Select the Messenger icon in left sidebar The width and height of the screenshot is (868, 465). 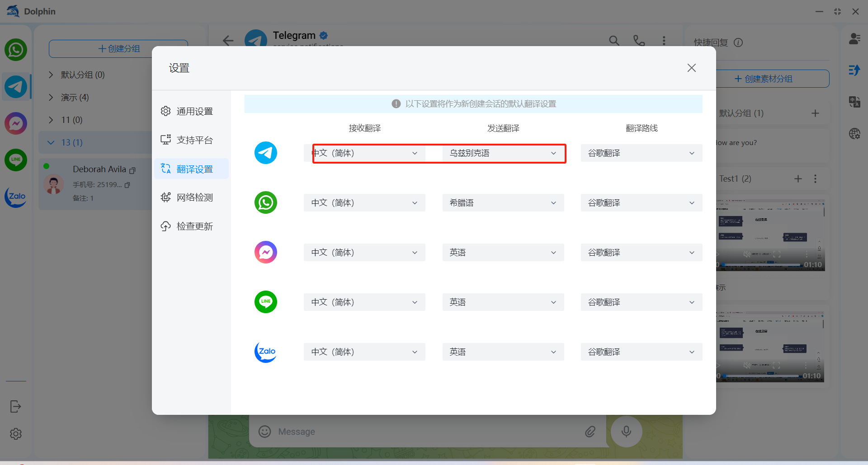click(x=16, y=123)
